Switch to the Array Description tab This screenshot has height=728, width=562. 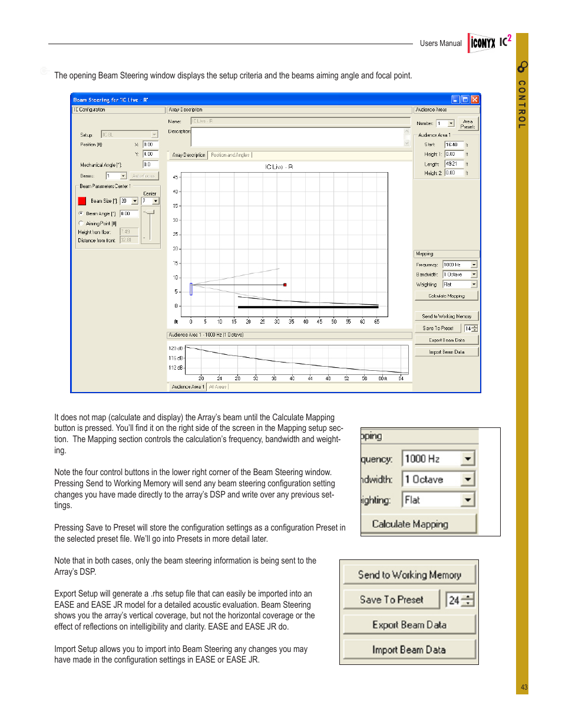(189, 155)
